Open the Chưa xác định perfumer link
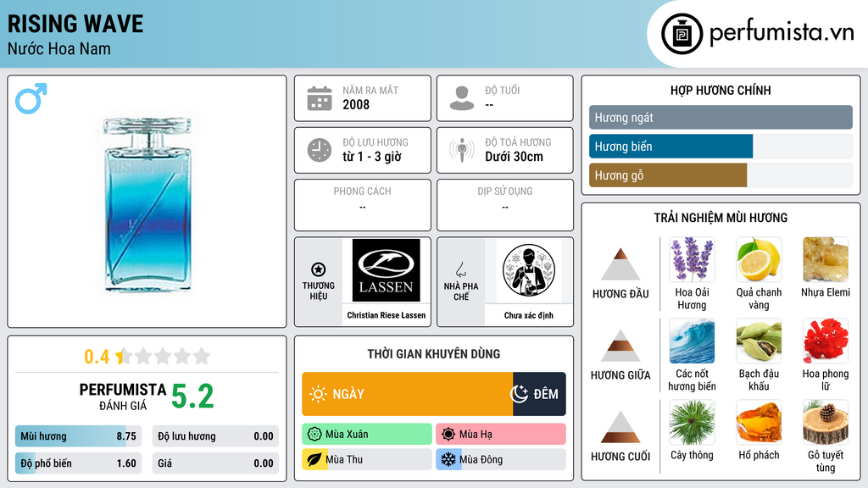Viewport: 868px width, 488px height. click(529, 315)
